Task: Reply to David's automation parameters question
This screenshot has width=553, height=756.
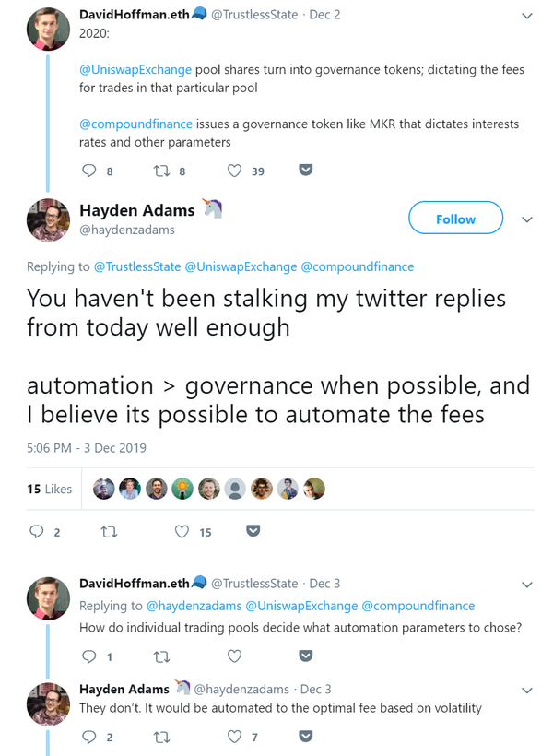Action: [89, 656]
